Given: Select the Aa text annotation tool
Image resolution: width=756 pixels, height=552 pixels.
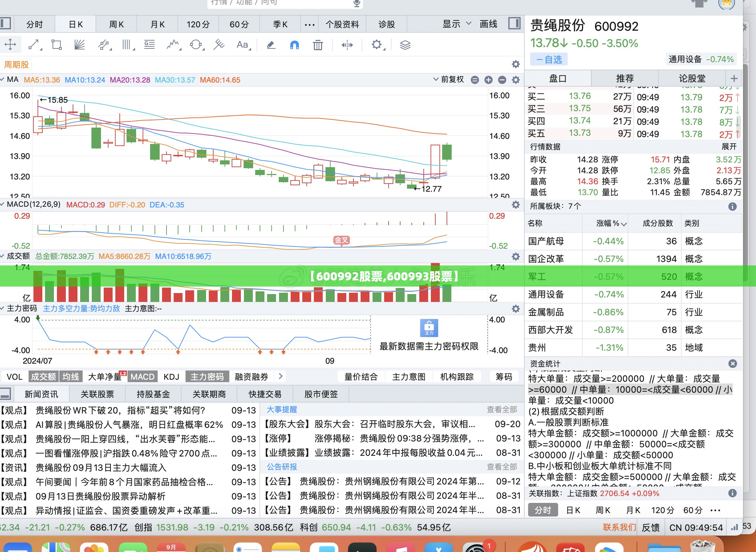Looking at the screenshot, I should 244,45.
